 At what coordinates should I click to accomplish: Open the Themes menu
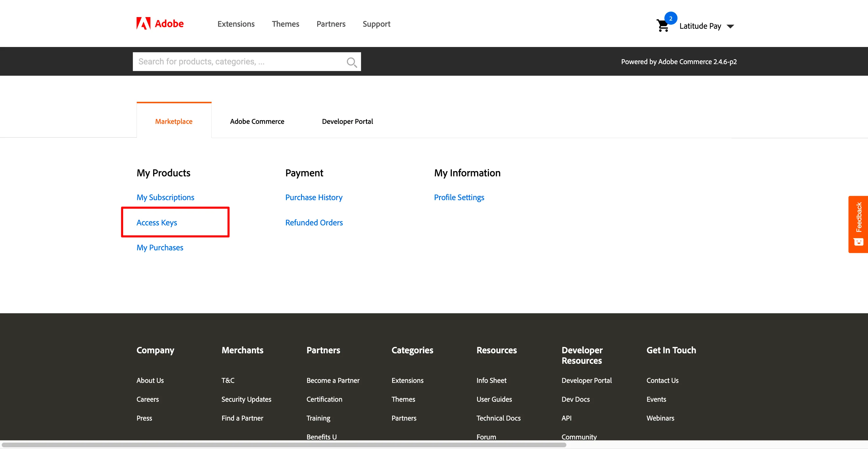285,24
